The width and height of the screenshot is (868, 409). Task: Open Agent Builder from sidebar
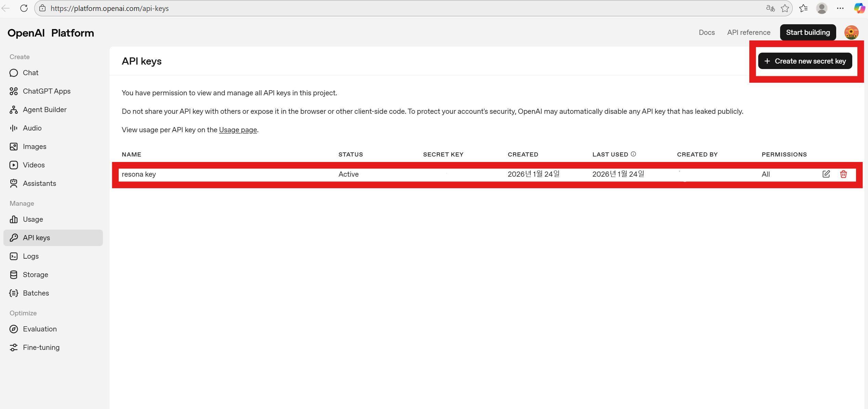[x=53, y=110]
